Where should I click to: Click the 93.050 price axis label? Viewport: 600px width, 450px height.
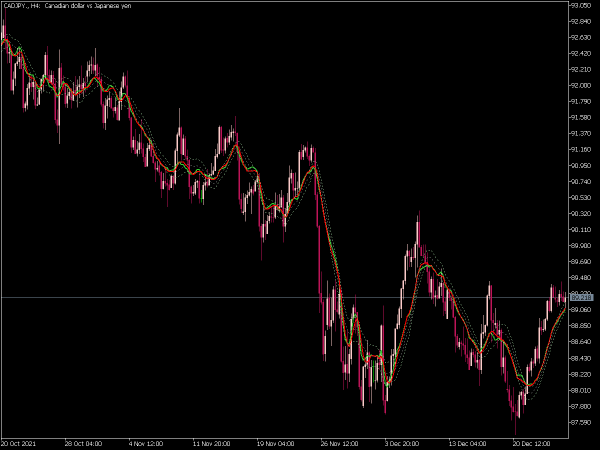click(581, 5)
